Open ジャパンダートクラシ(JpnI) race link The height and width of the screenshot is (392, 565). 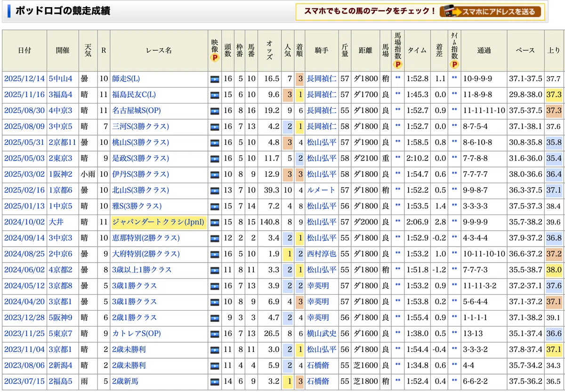point(159,223)
